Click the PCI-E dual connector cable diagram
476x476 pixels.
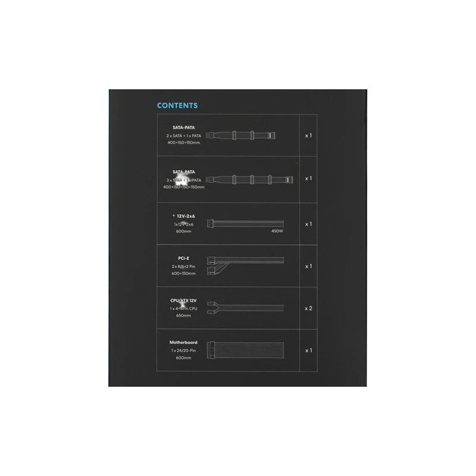(245, 266)
